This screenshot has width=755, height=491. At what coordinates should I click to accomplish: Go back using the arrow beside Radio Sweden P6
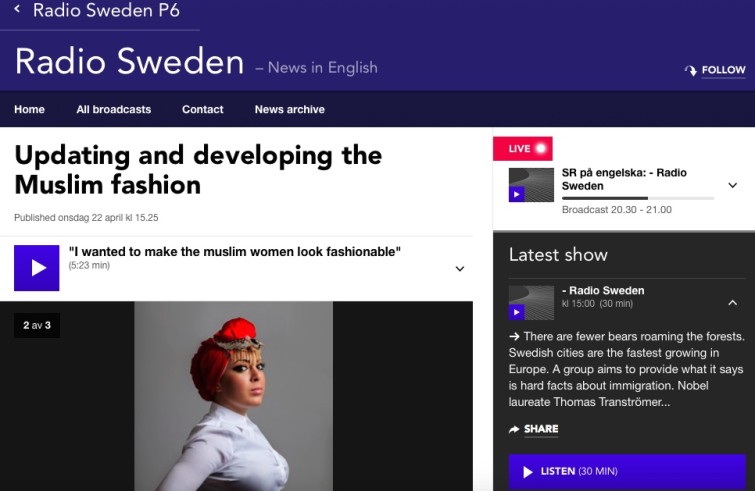(x=17, y=8)
